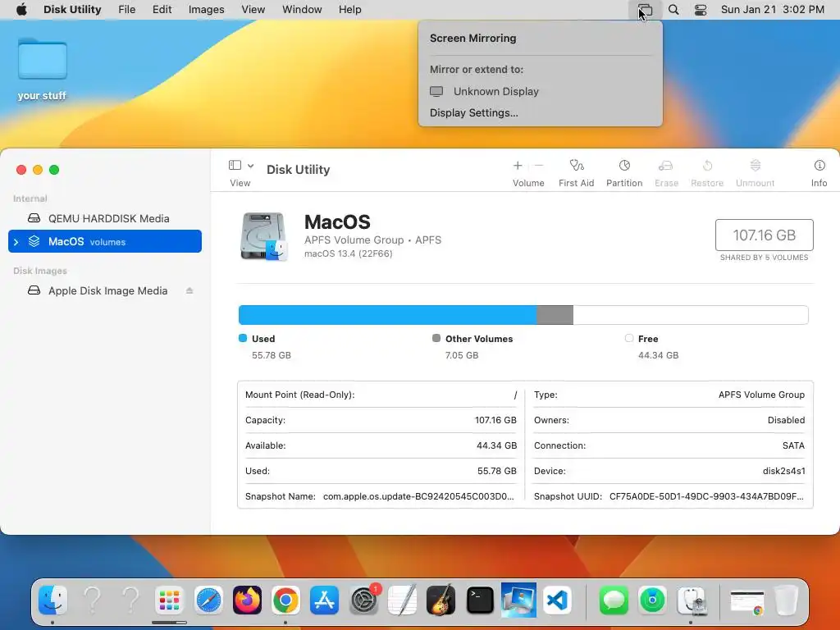Open Spotlight search icon
Viewport: 840px width, 630px height.
(x=673, y=10)
